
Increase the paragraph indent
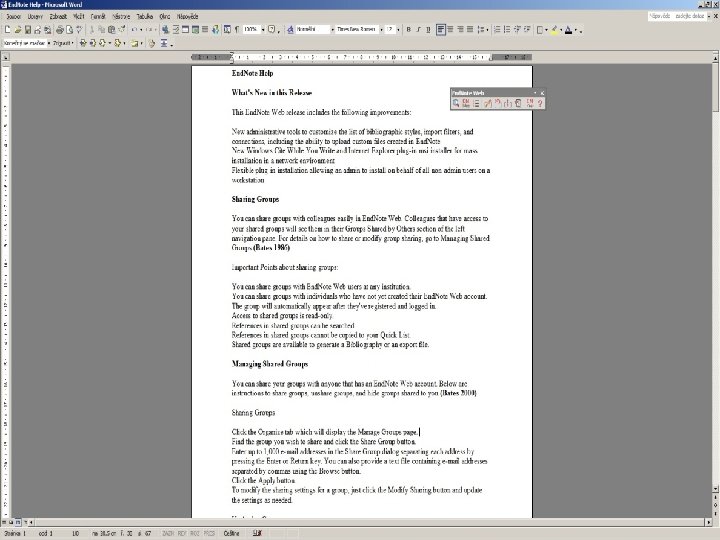click(527, 30)
